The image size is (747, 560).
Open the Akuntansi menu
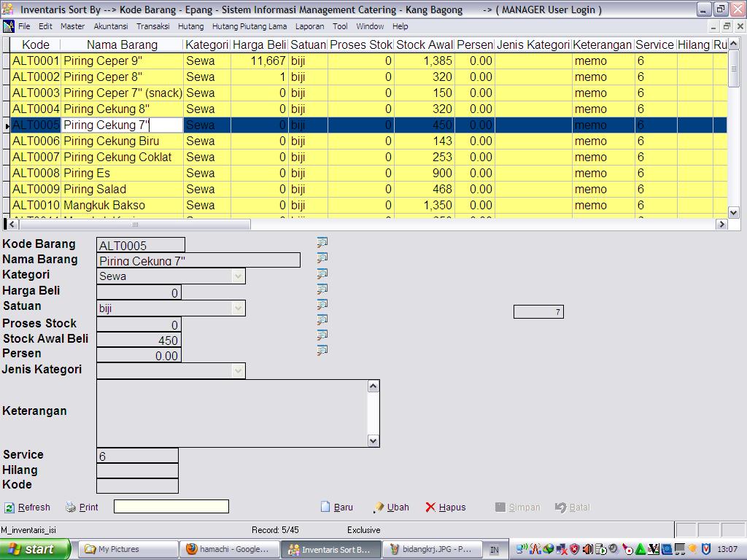(110, 26)
